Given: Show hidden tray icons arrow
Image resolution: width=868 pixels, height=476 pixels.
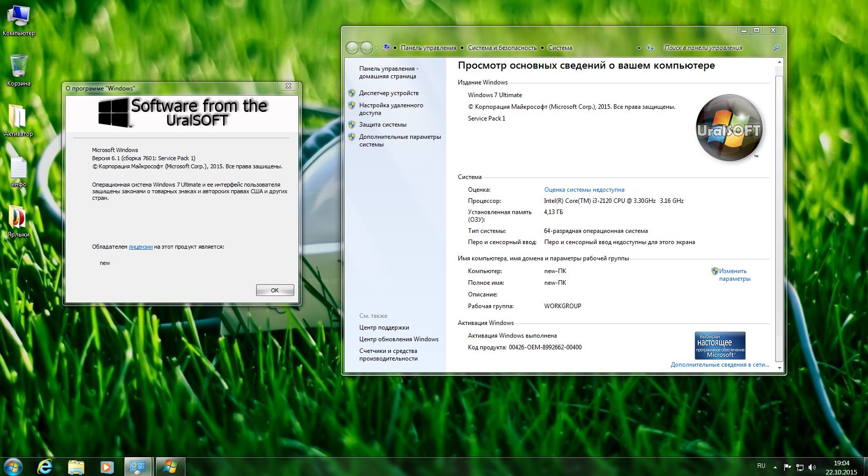Looking at the screenshot, I should pos(775,467).
